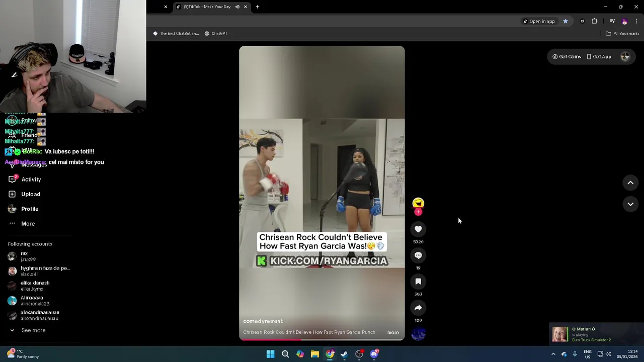644x362 pixels.
Task: Open Chrome extensions puzzle icon
Action: coord(595,21)
